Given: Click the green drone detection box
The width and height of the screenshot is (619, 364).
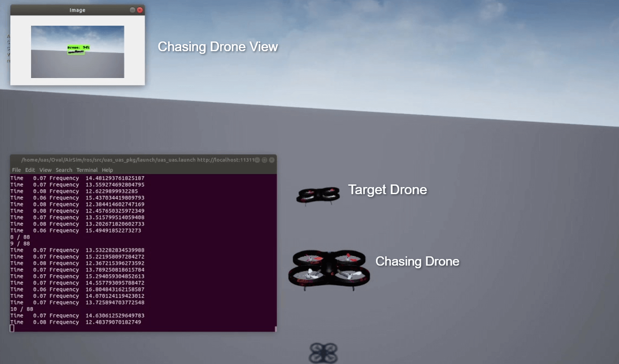Looking at the screenshot, I should pyautogui.click(x=76, y=51).
